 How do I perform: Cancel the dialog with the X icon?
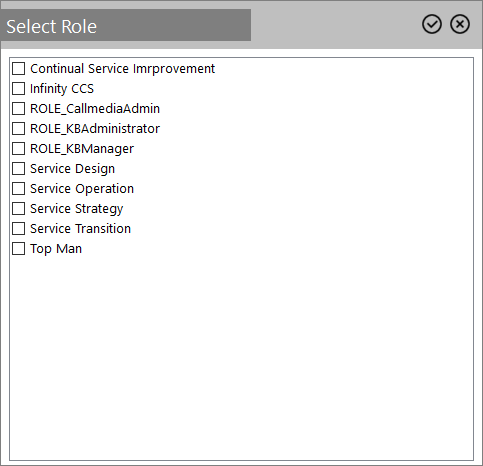pos(460,24)
